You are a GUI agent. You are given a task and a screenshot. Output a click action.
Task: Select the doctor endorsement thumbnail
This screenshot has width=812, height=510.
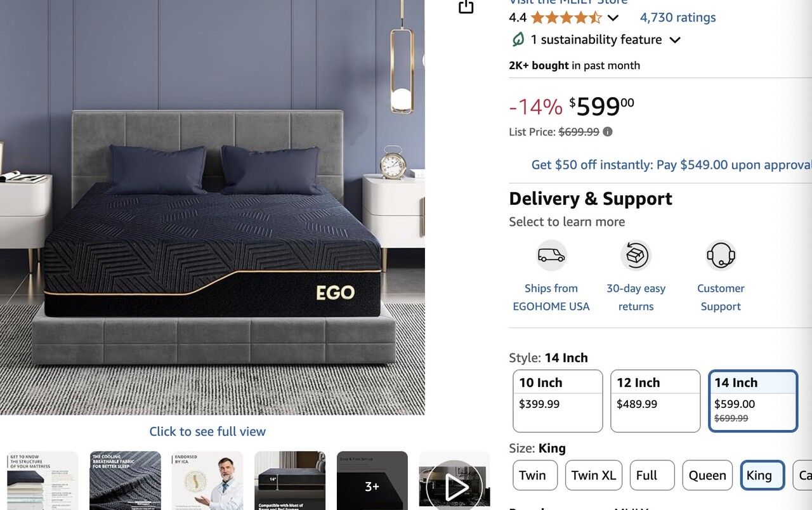click(x=207, y=481)
